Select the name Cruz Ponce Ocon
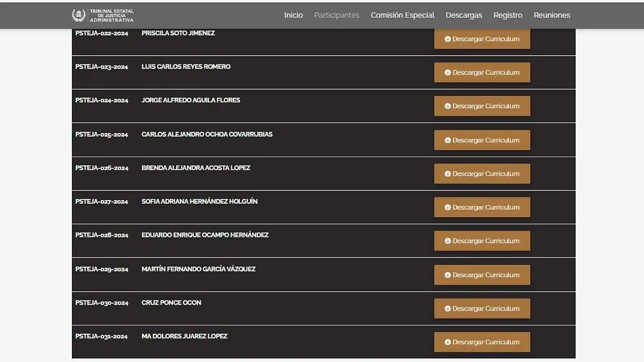The height and width of the screenshot is (362, 644). tap(171, 302)
